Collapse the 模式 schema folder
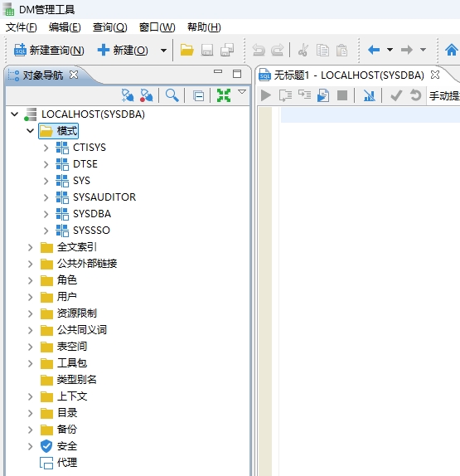The width and height of the screenshot is (460, 476). [30, 131]
